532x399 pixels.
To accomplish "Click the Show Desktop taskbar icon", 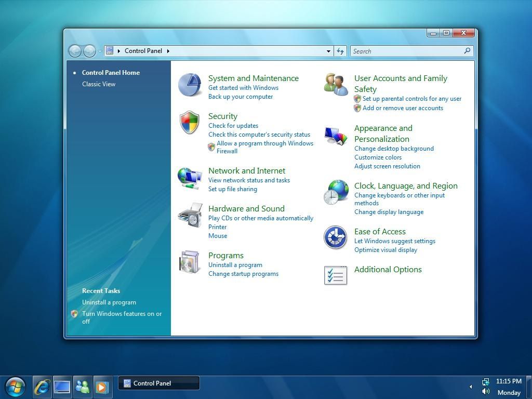I will coord(62,387).
